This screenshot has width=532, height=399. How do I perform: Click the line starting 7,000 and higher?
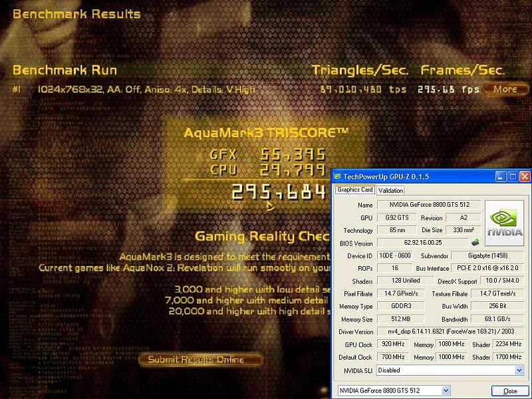click(x=247, y=301)
